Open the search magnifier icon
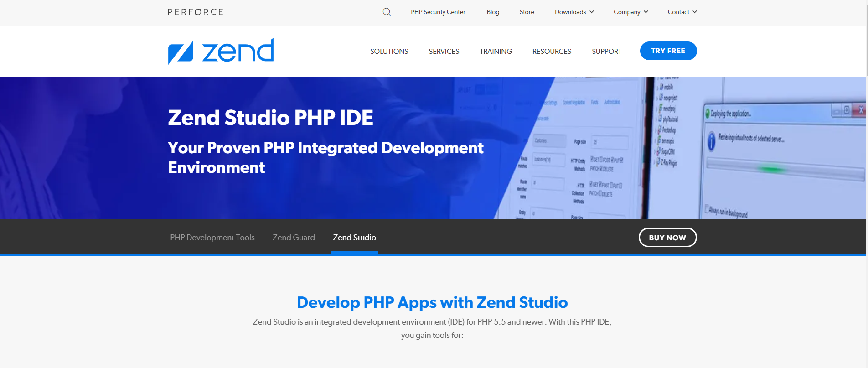The image size is (868, 368). (387, 12)
